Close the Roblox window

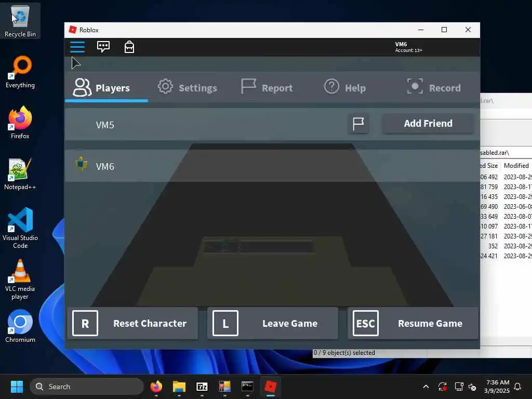click(468, 30)
